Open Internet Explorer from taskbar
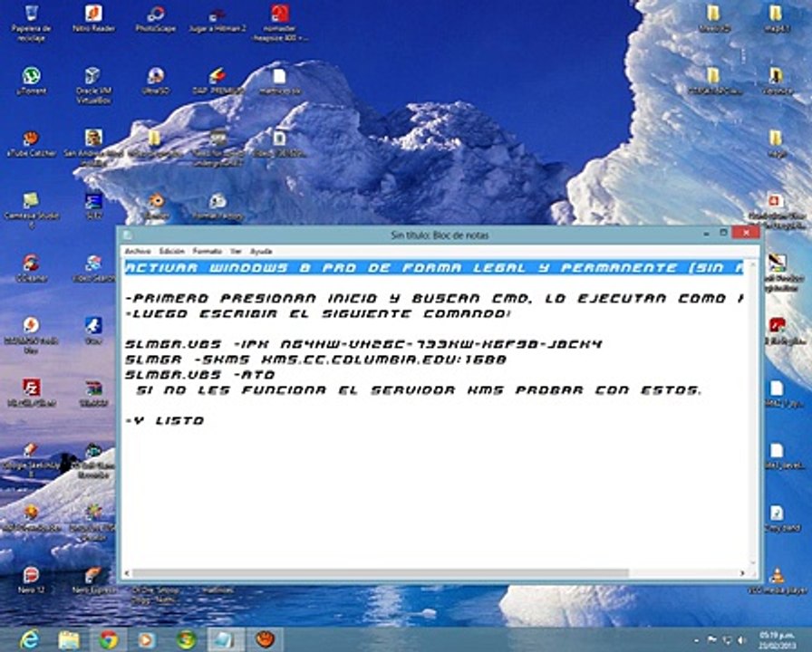This screenshot has width=812, height=652. pos(30,640)
